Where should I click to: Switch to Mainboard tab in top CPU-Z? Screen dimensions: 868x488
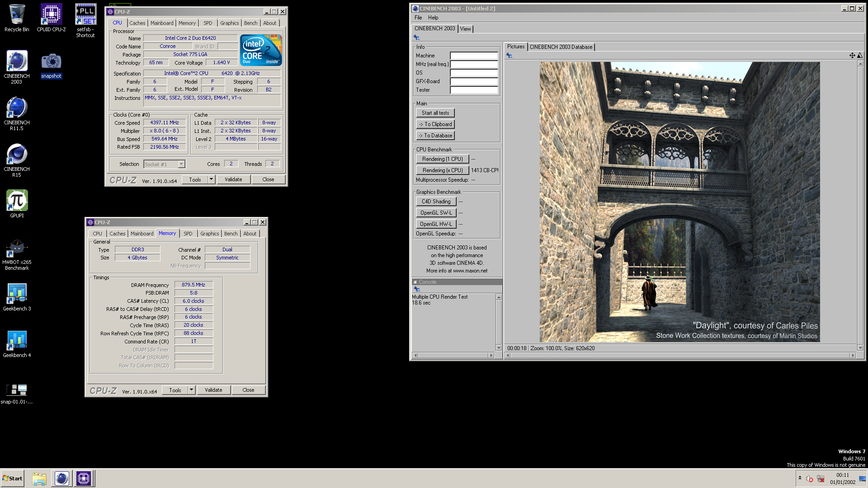click(162, 23)
